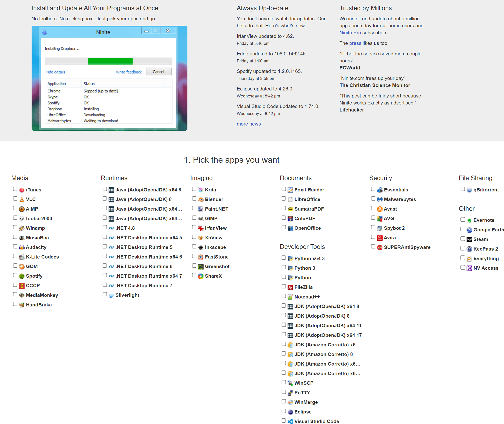Select the K-Lite Codecs checkbox
Image resolution: width=504 pixels, height=424 pixels.
(x=15, y=256)
